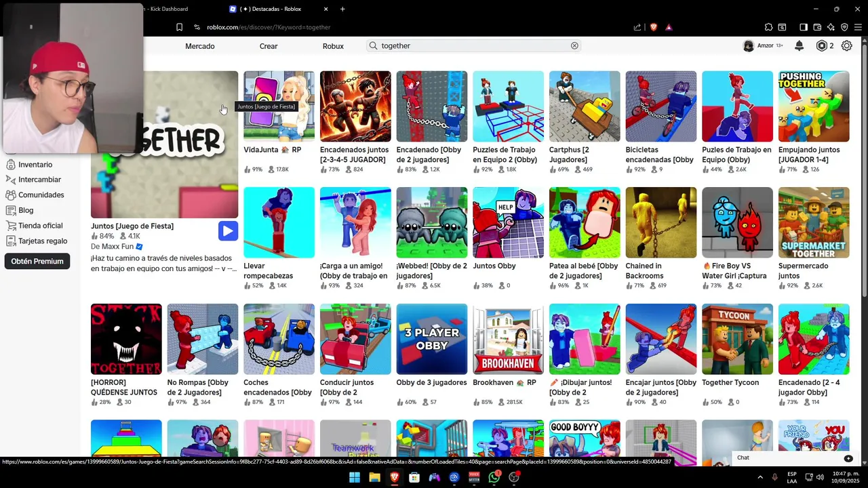Bookmark this page in the browser
Viewport: 868px width, 488px height.
(x=179, y=27)
